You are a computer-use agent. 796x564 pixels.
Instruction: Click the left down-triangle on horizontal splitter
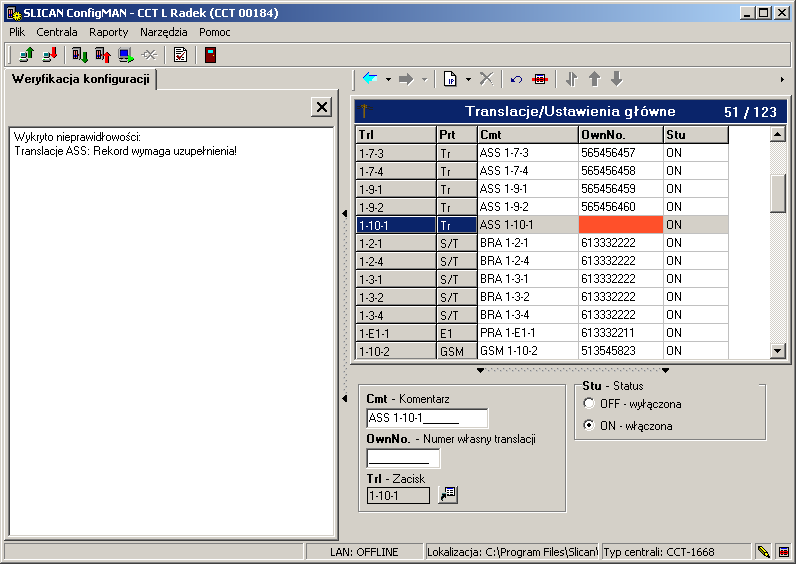click(x=480, y=371)
